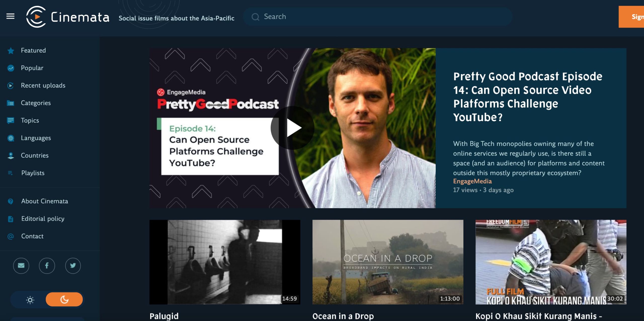
Task: Expand the Playlists section
Action: (33, 173)
